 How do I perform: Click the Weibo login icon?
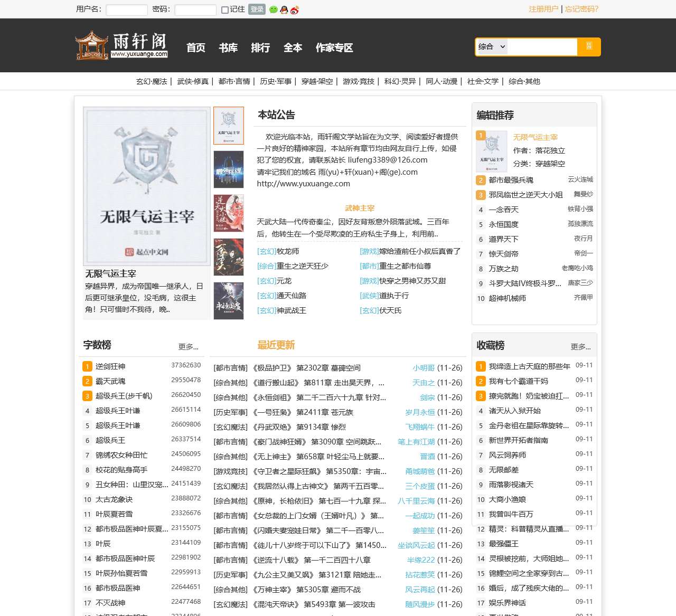point(295,10)
